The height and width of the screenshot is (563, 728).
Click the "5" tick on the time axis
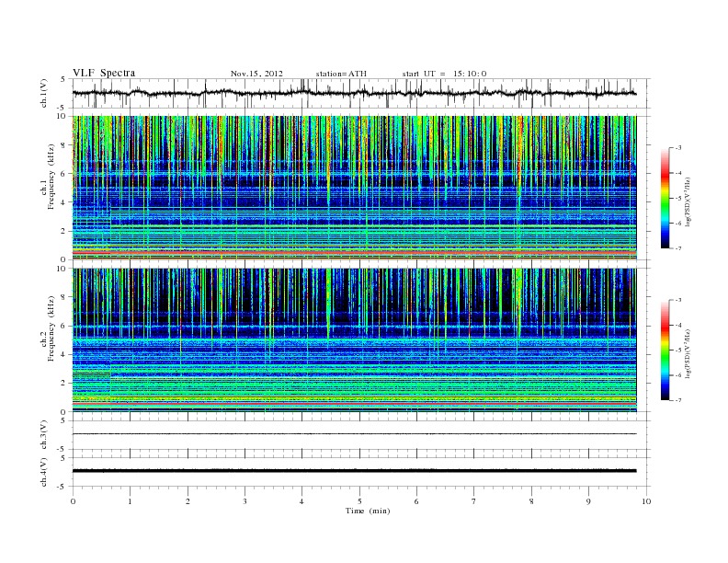coord(359,501)
